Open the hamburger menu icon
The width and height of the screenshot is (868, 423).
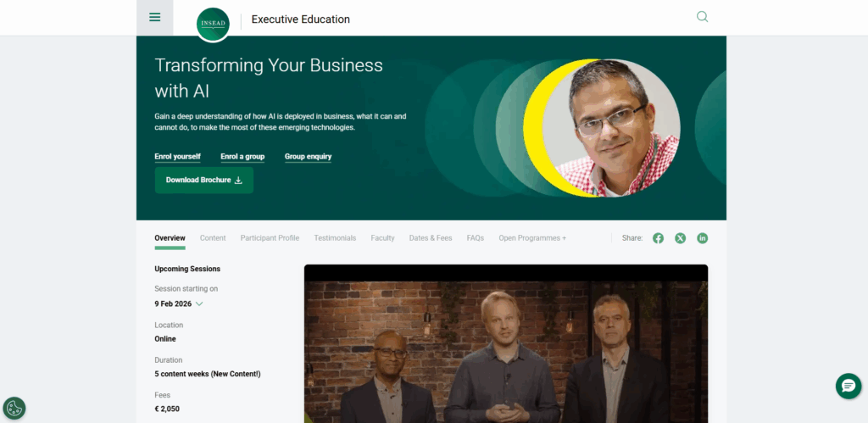click(154, 17)
